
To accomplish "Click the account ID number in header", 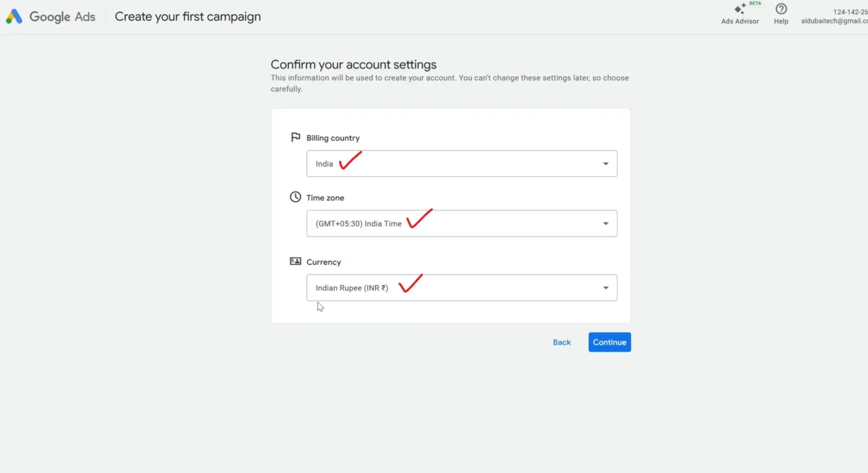I will pyautogui.click(x=850, y=12).
